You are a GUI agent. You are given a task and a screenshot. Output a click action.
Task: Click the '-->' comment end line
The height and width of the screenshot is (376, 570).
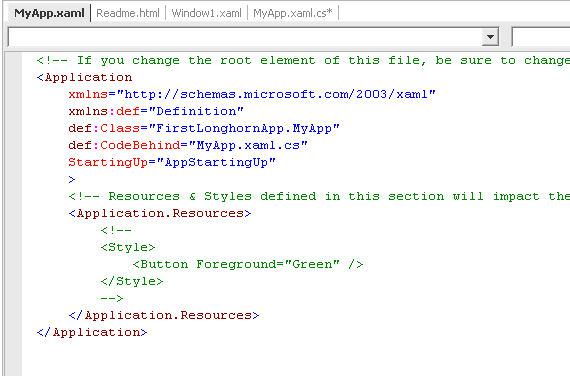(112, 298)
